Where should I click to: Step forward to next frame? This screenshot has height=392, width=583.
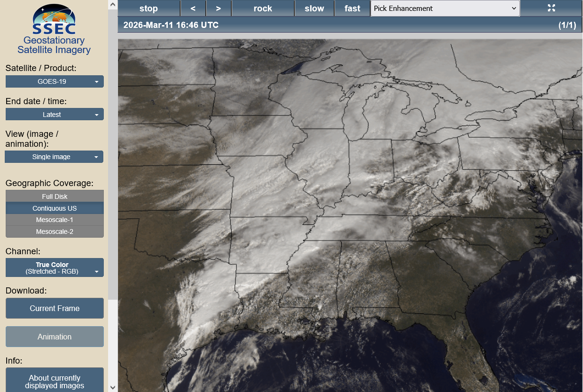tap(219, 9)
